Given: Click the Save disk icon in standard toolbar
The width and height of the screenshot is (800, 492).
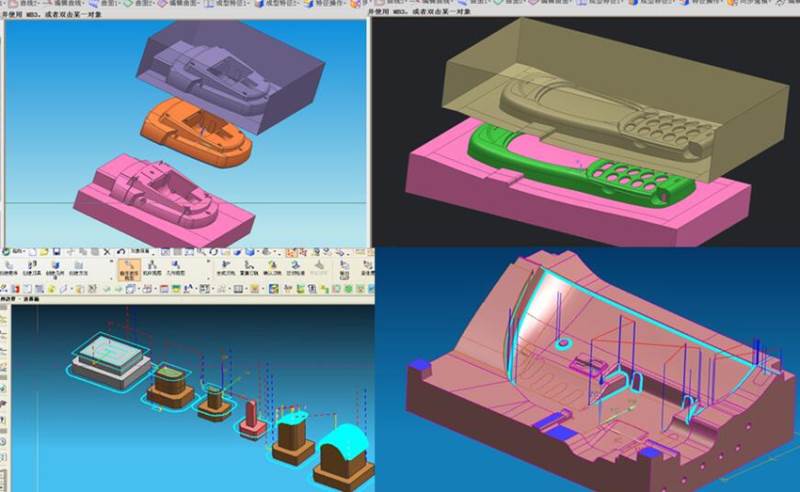Looking at the screenshot, I should 57,251.
